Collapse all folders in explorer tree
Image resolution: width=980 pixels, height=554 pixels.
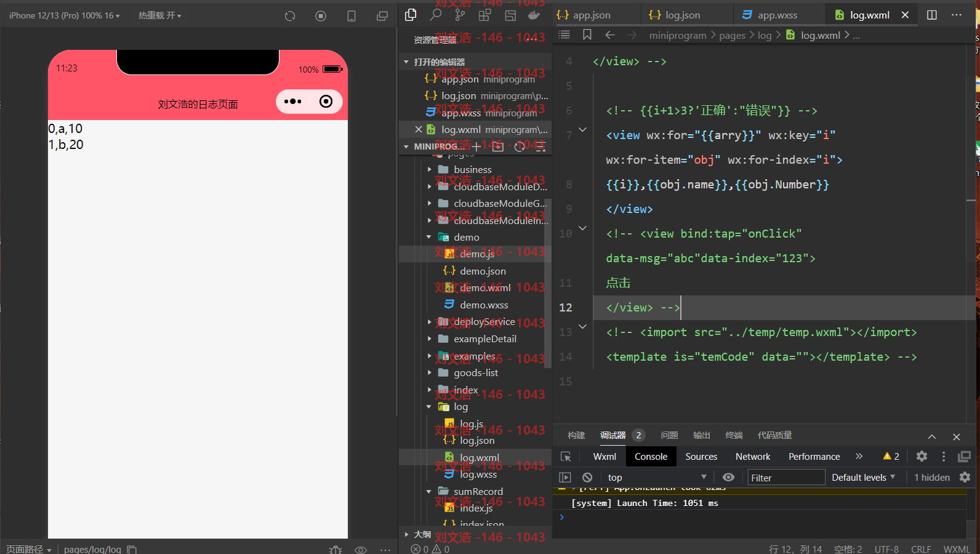click(540, 147)
